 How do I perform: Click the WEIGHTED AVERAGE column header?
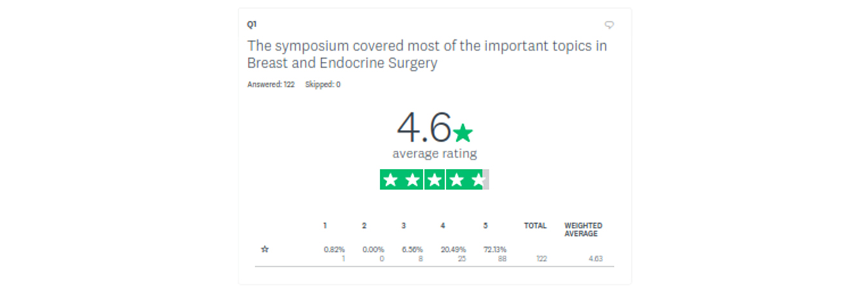coord(583,229)
